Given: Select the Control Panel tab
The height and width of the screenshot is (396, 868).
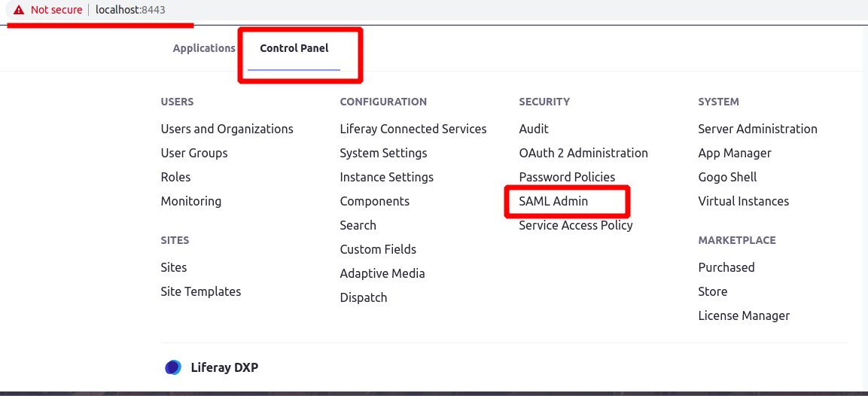Looking at the screenshot, I should pyautogui.click(x=294, y=48).
